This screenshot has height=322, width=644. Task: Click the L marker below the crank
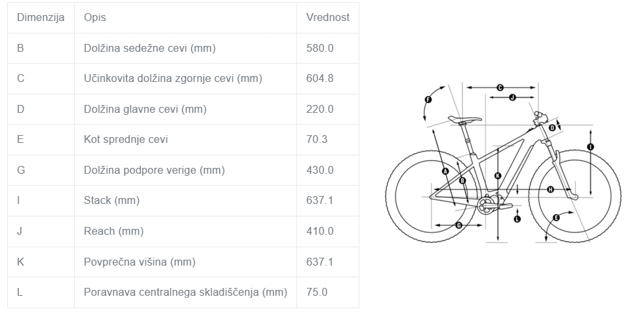pos(517,219)
